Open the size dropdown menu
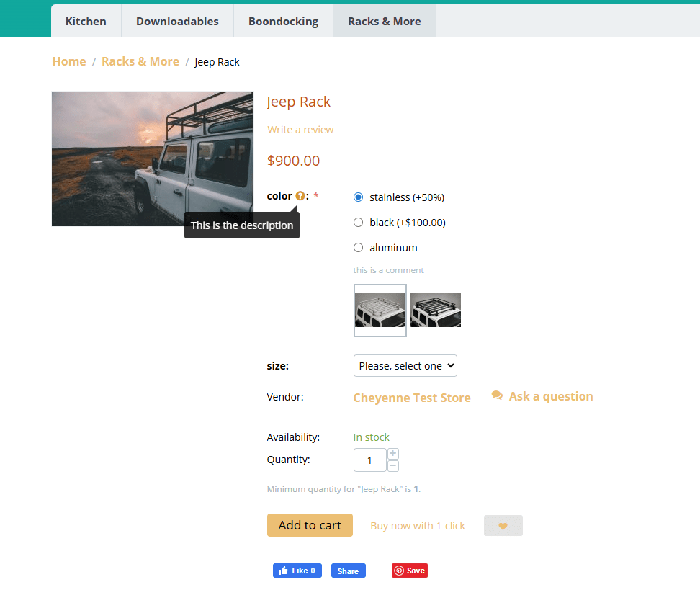 point(405,366)
